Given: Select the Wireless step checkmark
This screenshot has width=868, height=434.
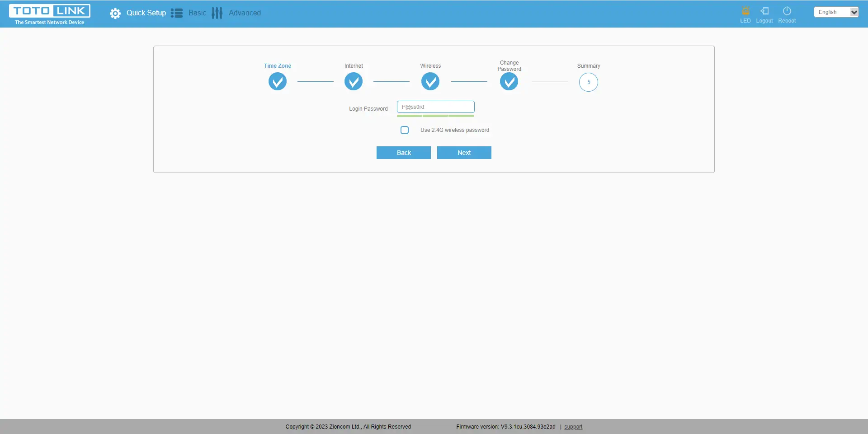Looking at the screenshot, I should [x=430, y=82].
